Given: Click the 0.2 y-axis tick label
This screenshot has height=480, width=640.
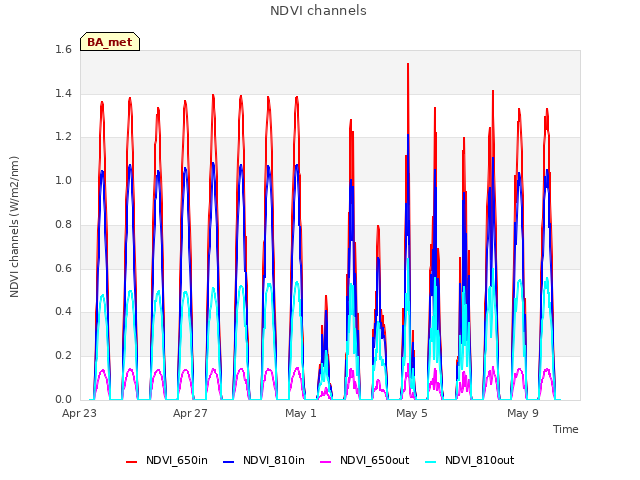Looking at the screenshot, I should (63, 356).
